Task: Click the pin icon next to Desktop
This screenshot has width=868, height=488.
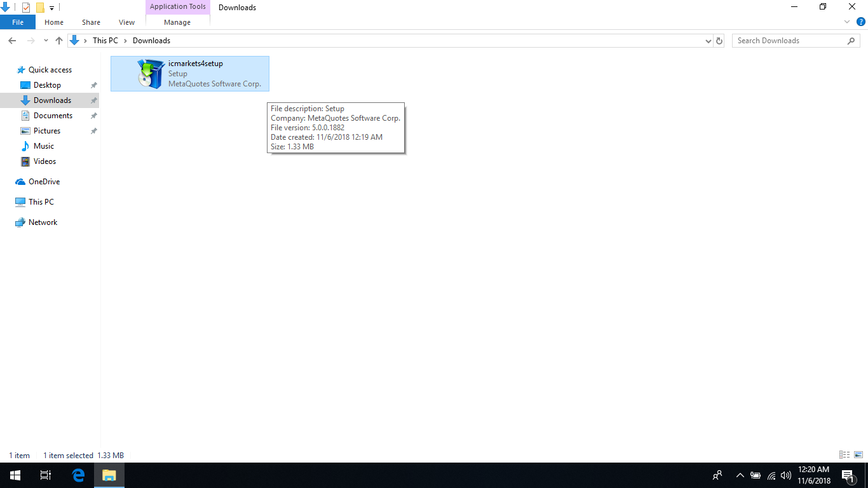Action: (93, 85)
